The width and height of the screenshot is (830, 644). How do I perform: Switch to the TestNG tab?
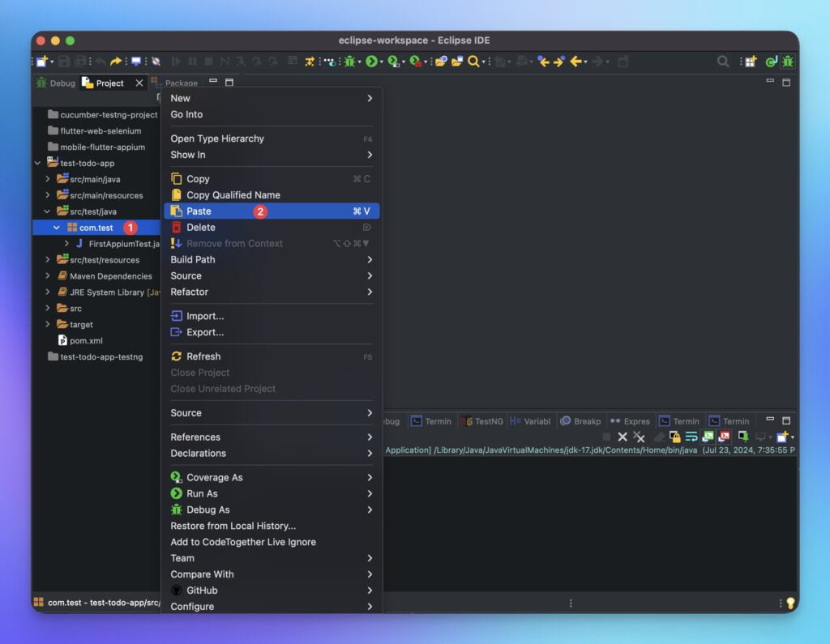(x=482, y=421)
